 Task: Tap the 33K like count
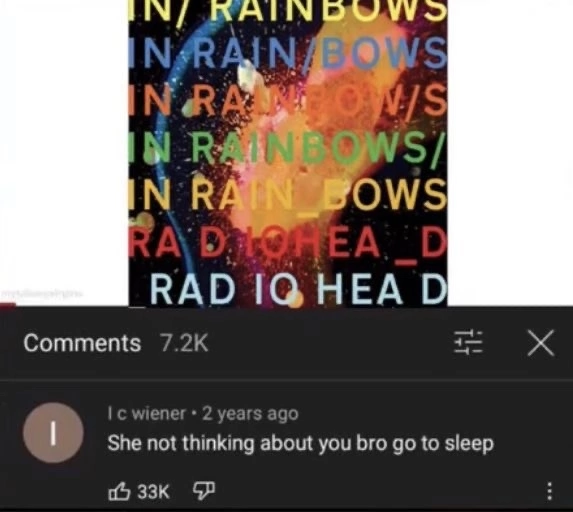click(154, 492)
